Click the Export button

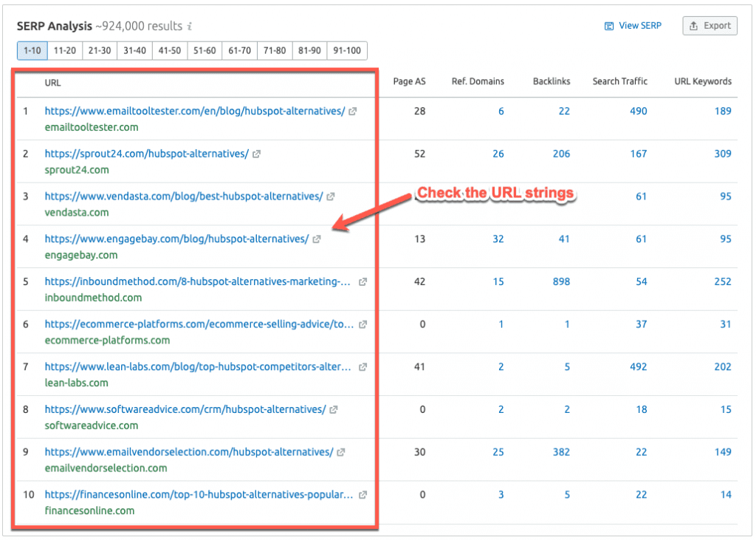point(709,26)
